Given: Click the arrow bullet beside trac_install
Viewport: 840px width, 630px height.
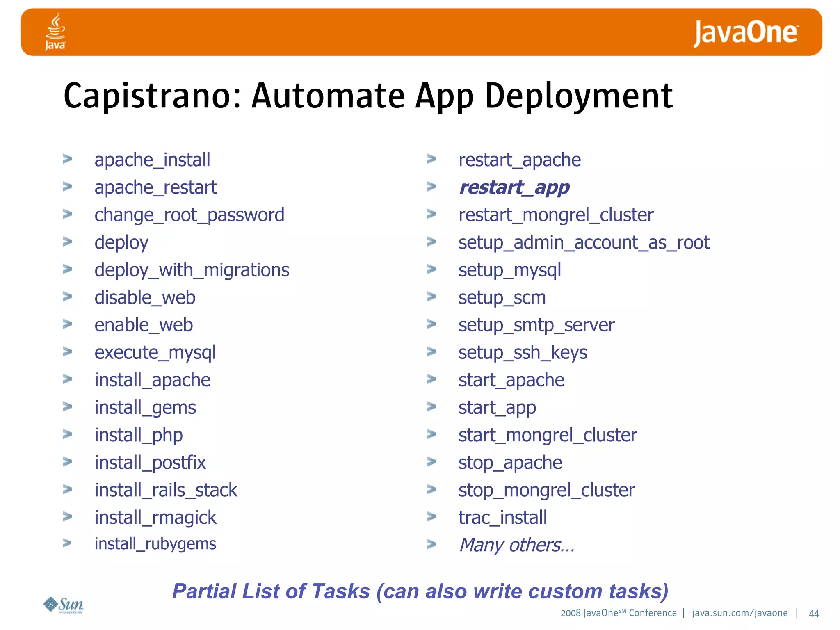Looking at the screenshot, I should pyautogui.click(x=431, y=516).
